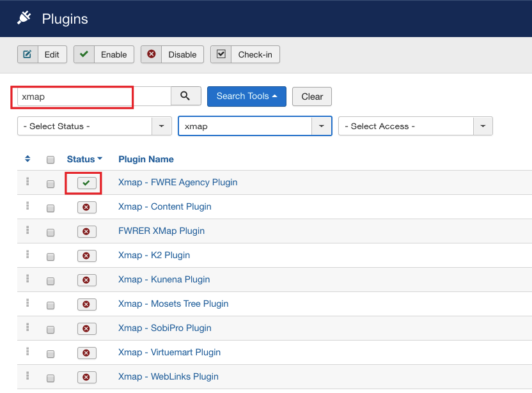Click the plug icon beside Plugins title
The width and height of the screenshot is (532, 393).
click(x=24, y=19)
